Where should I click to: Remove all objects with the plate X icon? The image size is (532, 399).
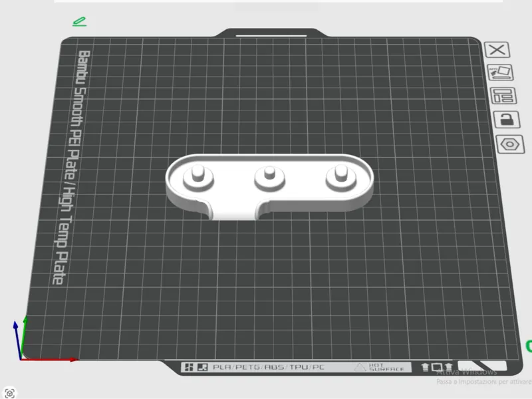pyautogui.click(x=497, y=50)
